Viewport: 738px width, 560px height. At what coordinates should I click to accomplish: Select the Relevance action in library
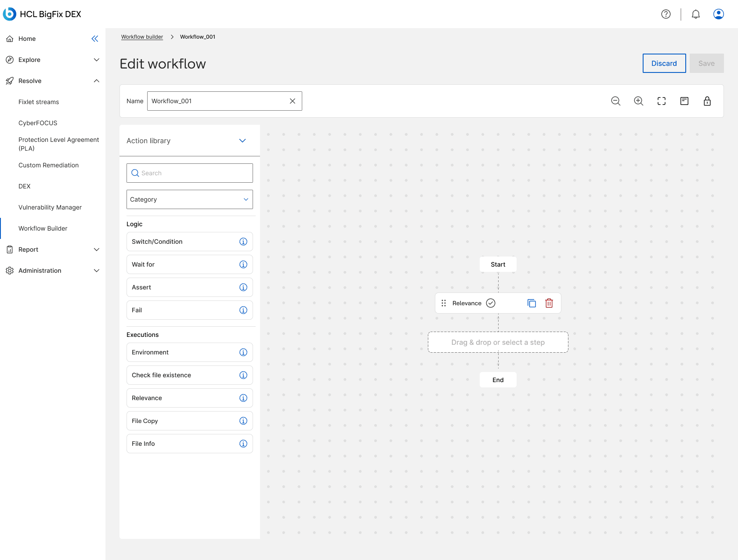[190, 398]
